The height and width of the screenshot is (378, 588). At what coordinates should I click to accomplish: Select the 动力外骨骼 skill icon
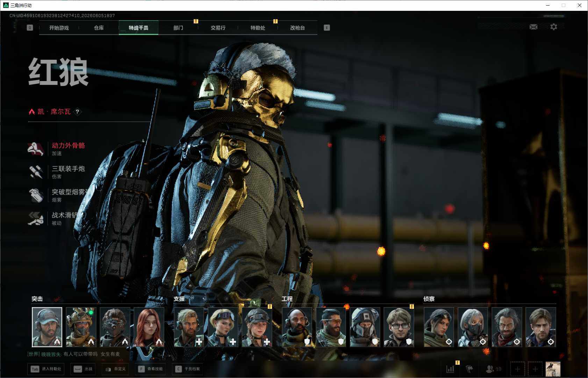tap(35, 148)
